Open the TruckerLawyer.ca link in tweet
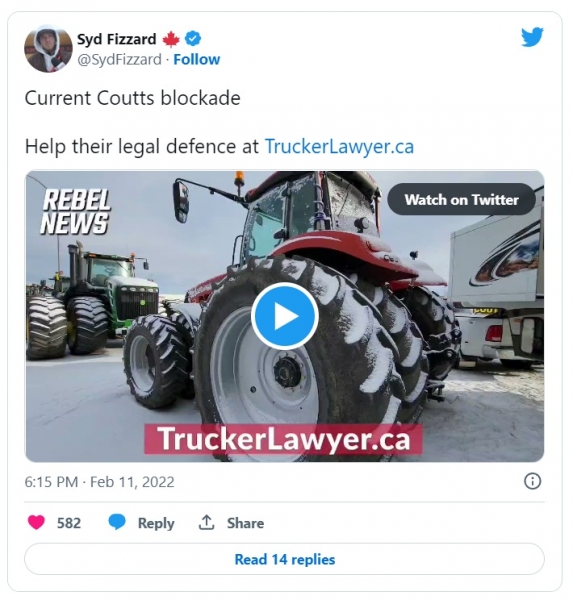 tap(339, 147)
